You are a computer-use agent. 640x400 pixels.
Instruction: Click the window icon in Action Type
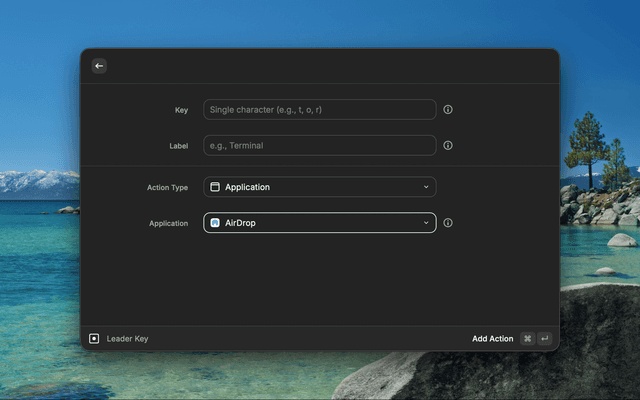pos(215,187)
